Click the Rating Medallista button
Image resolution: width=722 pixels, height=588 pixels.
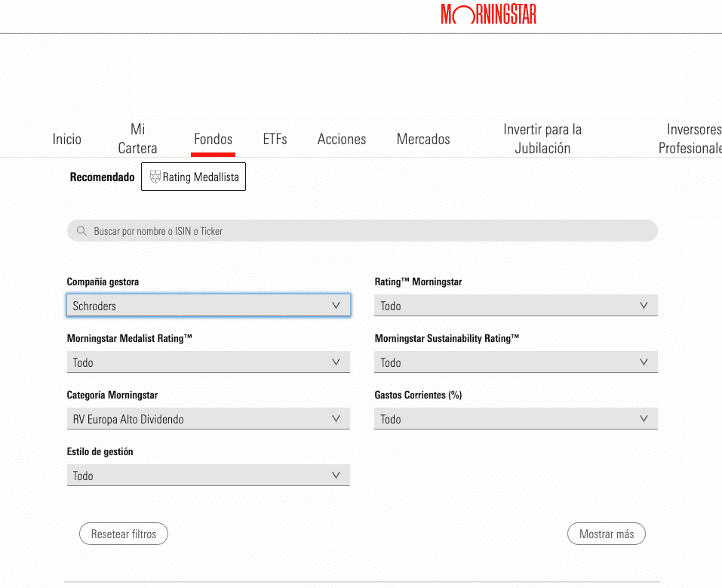point(193,177)
